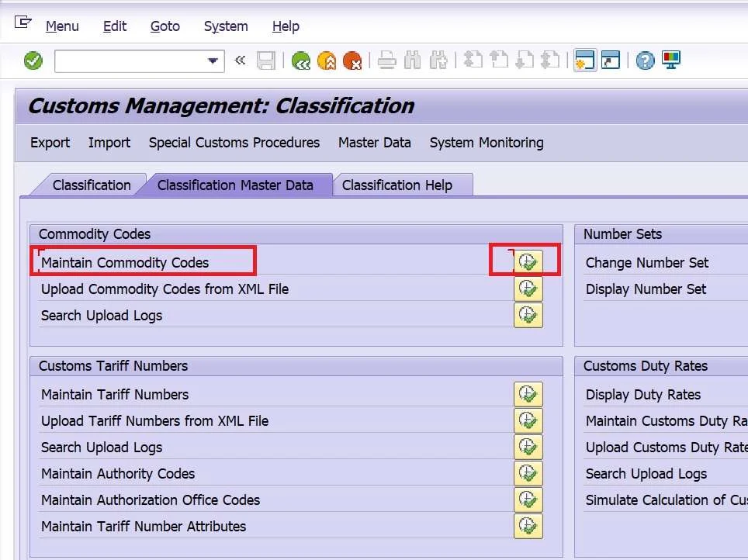Select the Master Data area
Image resolution: width=748 pixels, height=560 pixels.
[x=375, y=143]
